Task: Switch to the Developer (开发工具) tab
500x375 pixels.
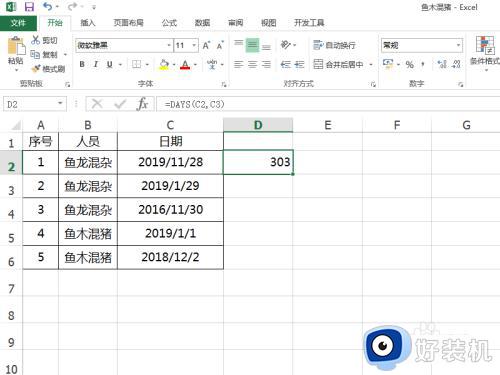Action: [x=309, y=23]
